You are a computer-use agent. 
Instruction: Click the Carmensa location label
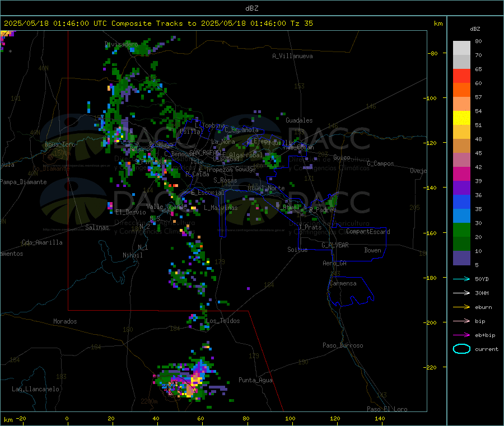[343, 283]
